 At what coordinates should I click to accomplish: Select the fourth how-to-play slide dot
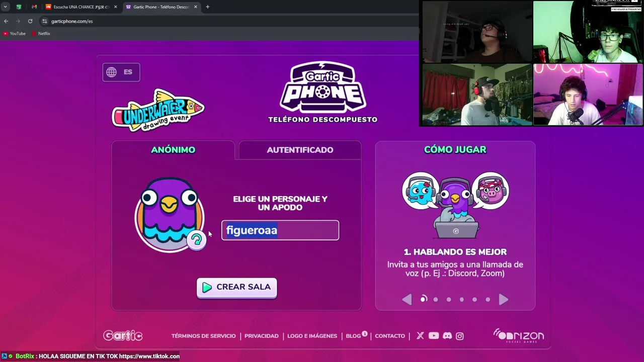click(x=462, y=300)
